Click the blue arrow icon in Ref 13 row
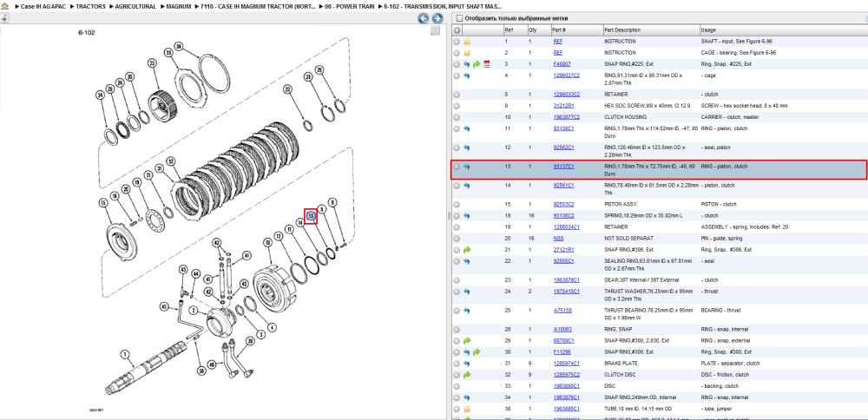The image size is (868, 420). tap(467, 167)
